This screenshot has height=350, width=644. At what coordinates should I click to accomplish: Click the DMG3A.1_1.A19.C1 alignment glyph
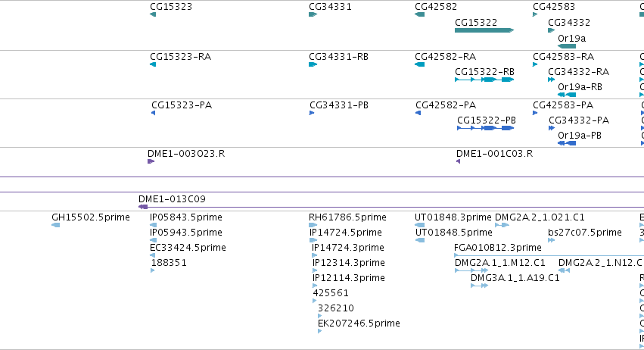coord(479,286)
